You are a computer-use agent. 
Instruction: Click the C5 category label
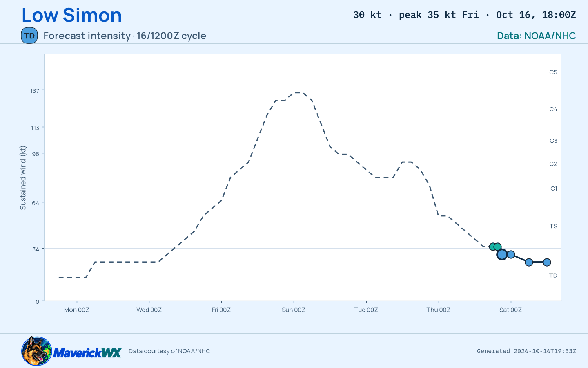click(x=553, y=72)
